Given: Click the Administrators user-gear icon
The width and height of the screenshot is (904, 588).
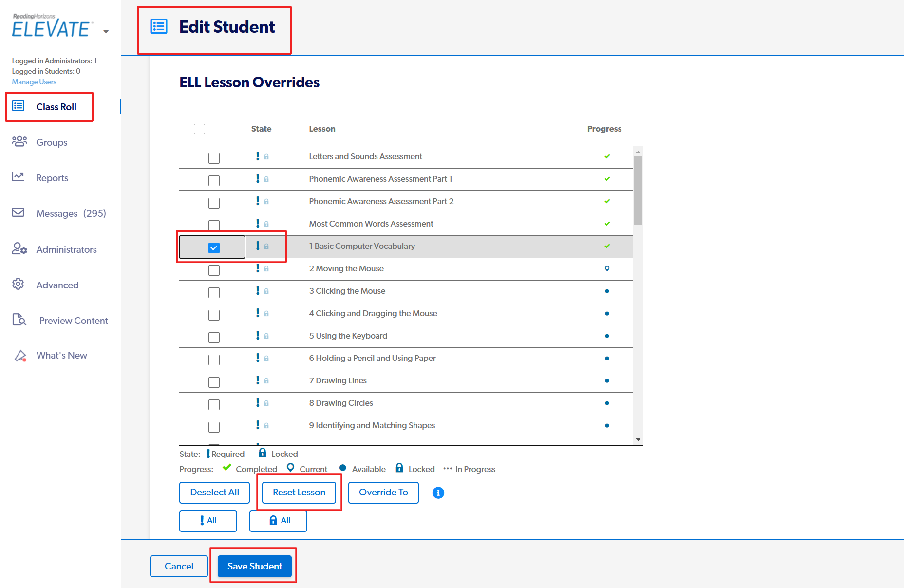Looking at the screenshot, I should pyautogui.click(x=19, y=248).
